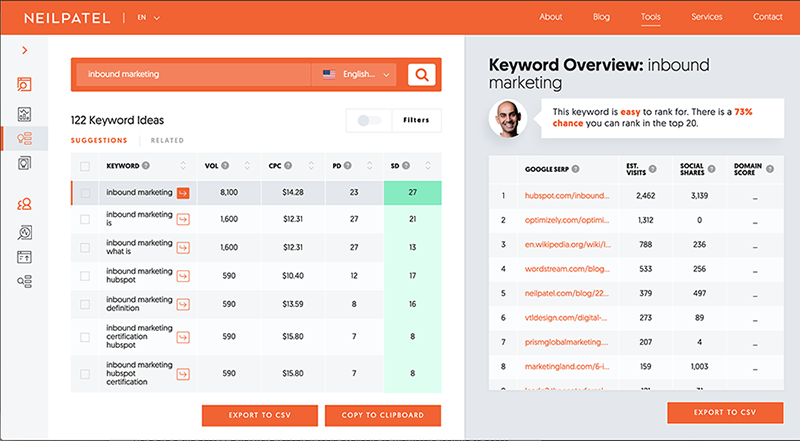Click the arrow icon for 'inbound marketing what is'
Image resolution: width=800 pixels, height=441 pixels.
[x=183, y=248]
